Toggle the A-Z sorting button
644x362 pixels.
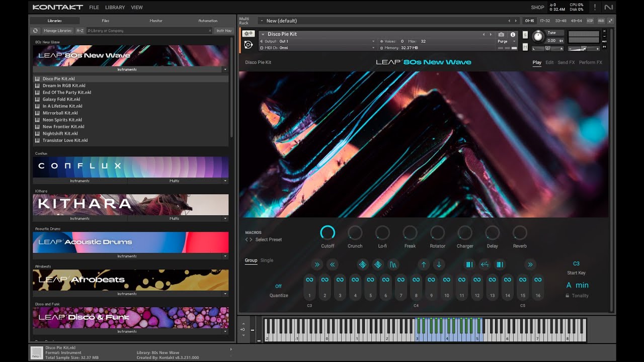point(80,31)
